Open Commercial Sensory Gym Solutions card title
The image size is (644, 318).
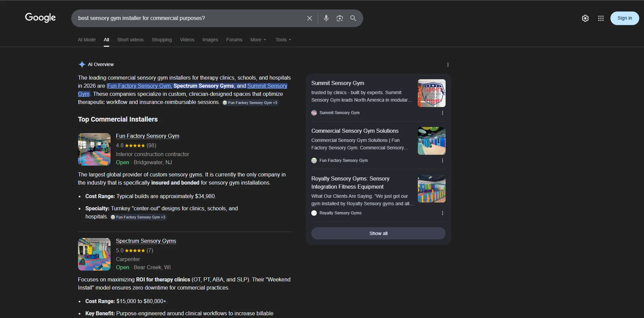point(355,131)
